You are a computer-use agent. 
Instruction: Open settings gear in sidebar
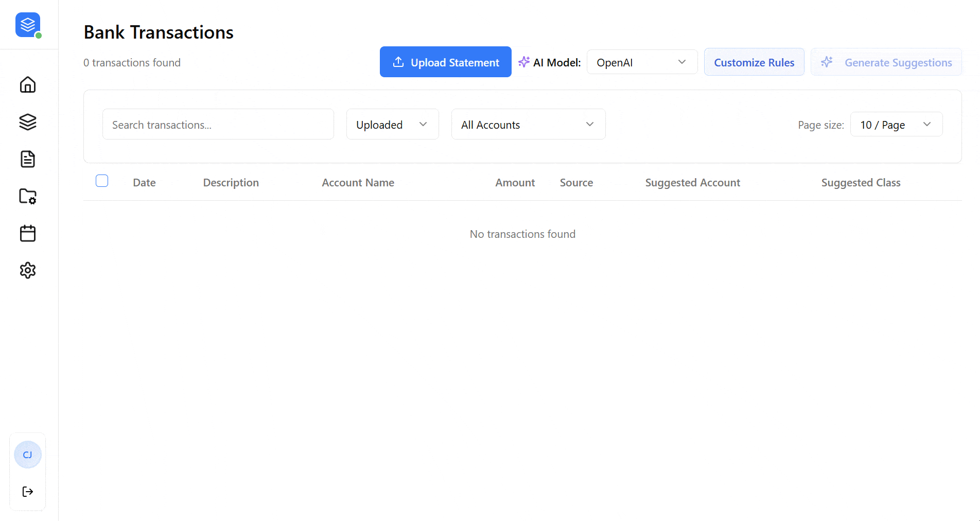tap(28, 270)
